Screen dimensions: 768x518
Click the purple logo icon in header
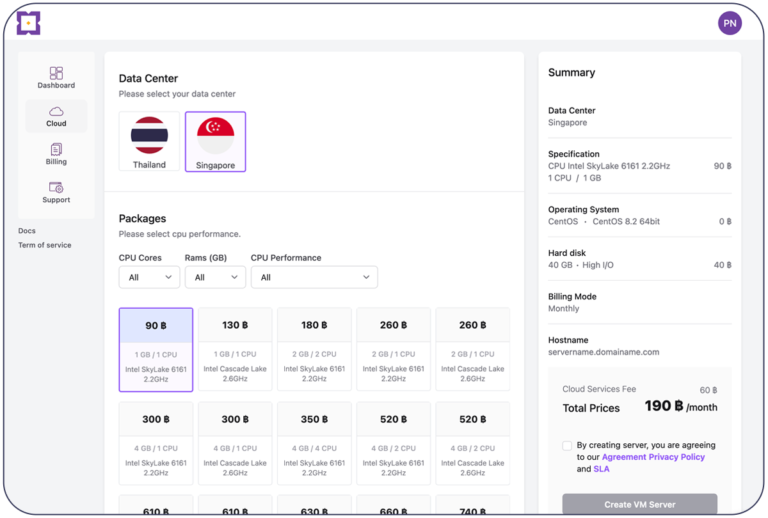click(x=29, y=22)
